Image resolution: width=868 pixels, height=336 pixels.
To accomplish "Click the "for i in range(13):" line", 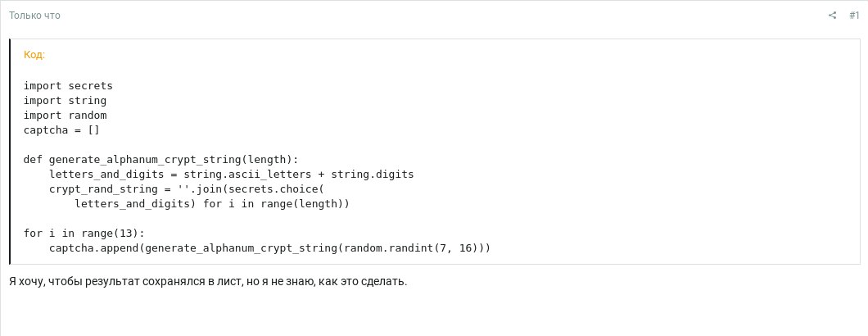I will [84, 234].
